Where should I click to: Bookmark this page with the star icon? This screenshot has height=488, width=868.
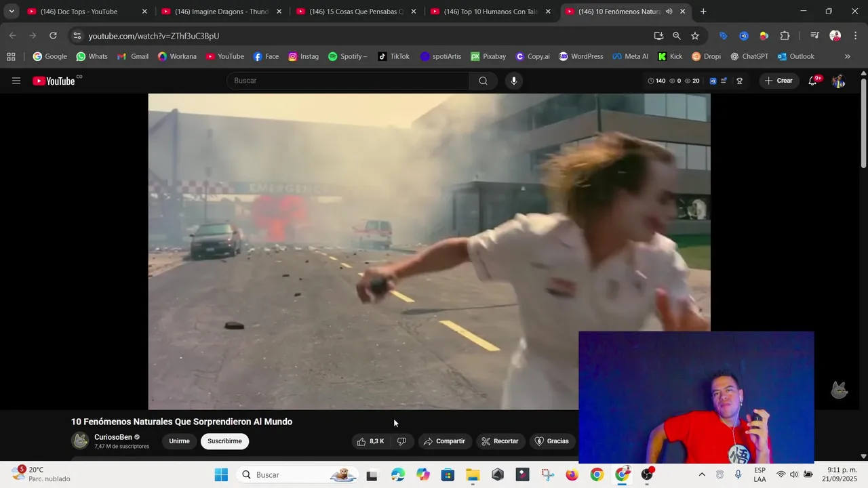[x=695, y=35]
